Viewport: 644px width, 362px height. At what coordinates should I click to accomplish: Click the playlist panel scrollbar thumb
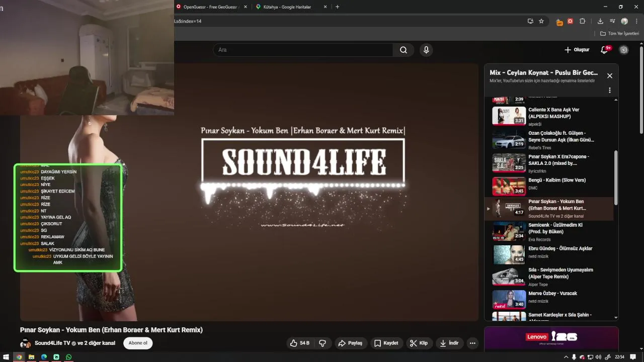click(616, 177)
